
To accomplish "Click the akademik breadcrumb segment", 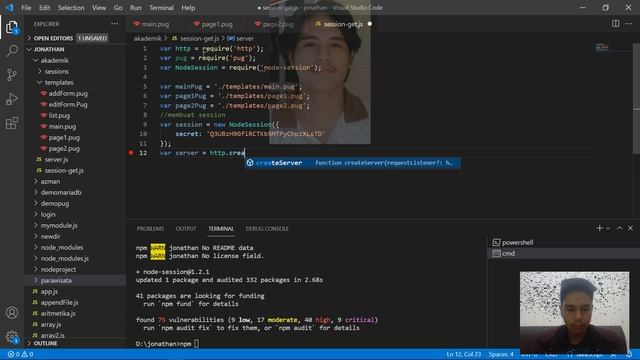I will pyautogui.click(x=148, y=38).
